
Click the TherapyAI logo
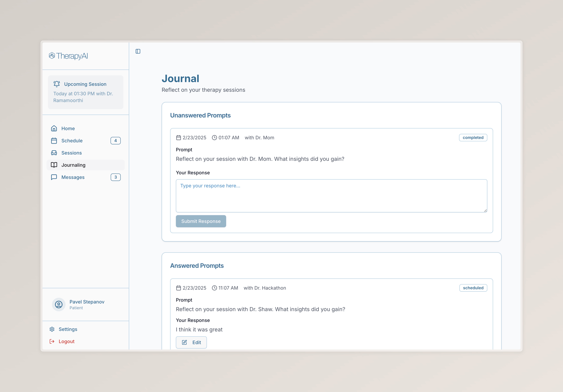click(68, 56)
